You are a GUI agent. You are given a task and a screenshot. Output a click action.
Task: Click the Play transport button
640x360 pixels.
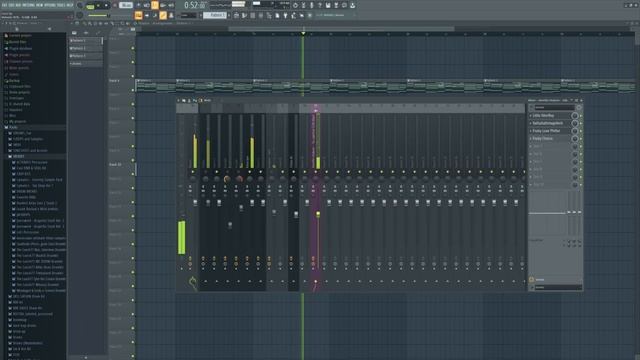point(98,5)
